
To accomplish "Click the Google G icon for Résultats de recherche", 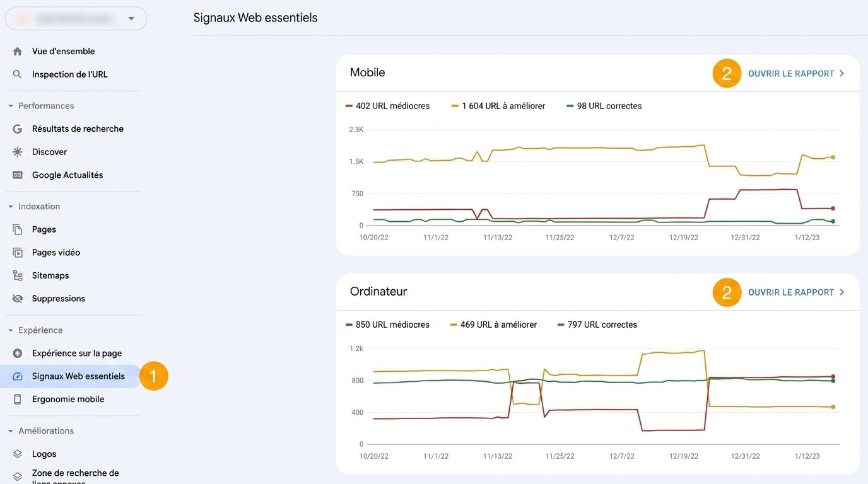I will pyautogui.click(x=18, y=129).
